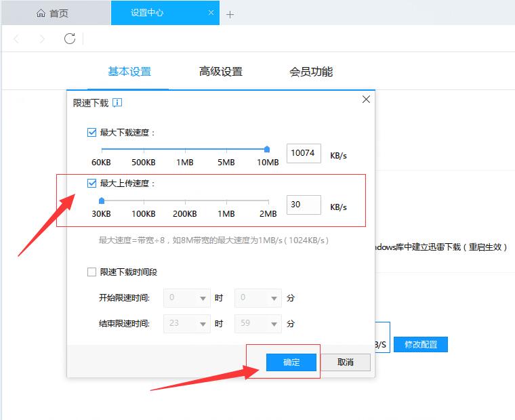Click the forward navigation arrow
Viewport: 515px width, 420px height.
pos(43,39)
